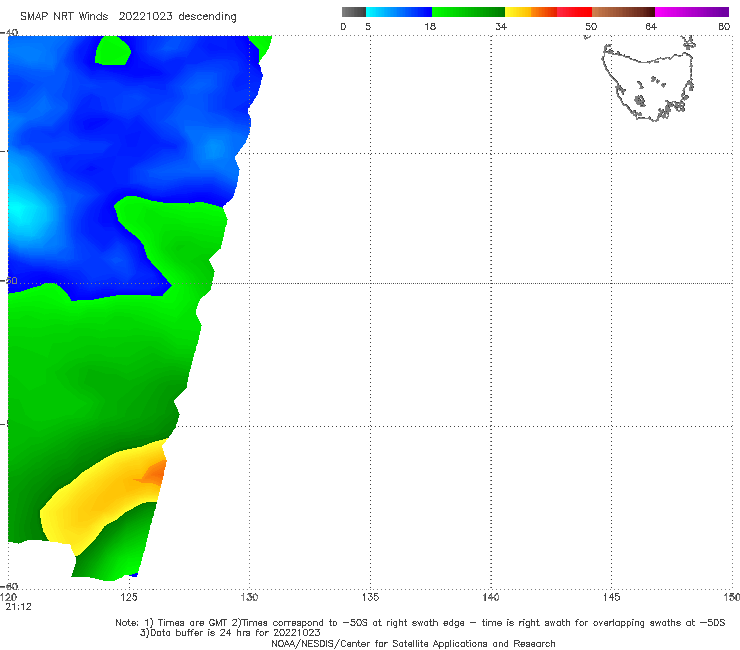Pick the cyan-to-blue segment of the color bar
The image size is (740, 650).
[x=399, y=12]
